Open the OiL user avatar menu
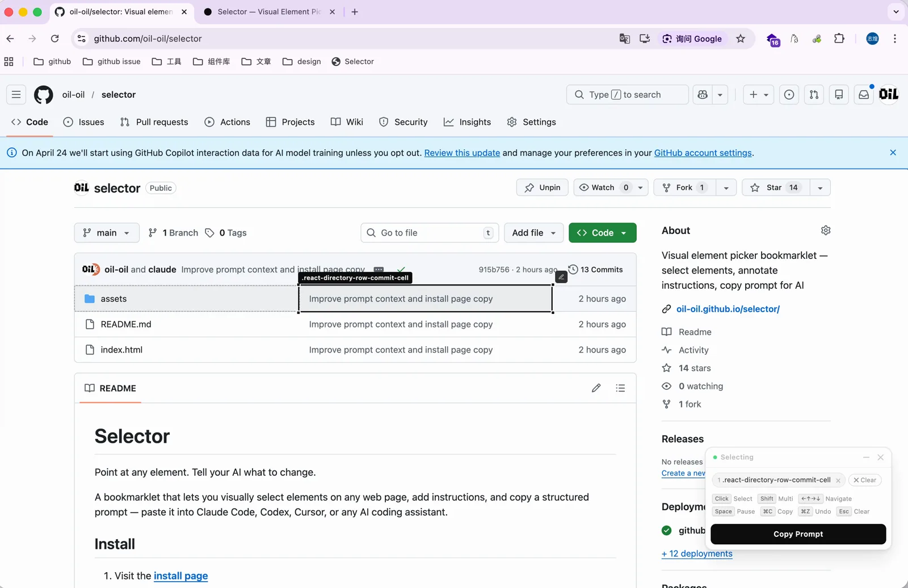Viewport: 908px width, 588px height. (x=889, y=95)
